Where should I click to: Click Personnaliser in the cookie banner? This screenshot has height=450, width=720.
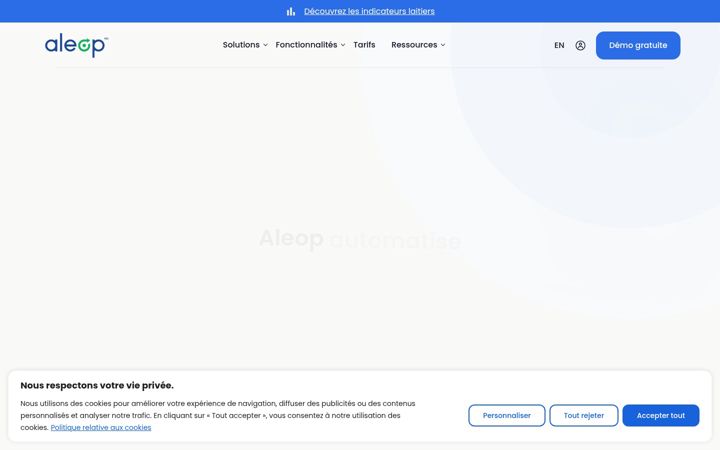[x=506, y=416]
